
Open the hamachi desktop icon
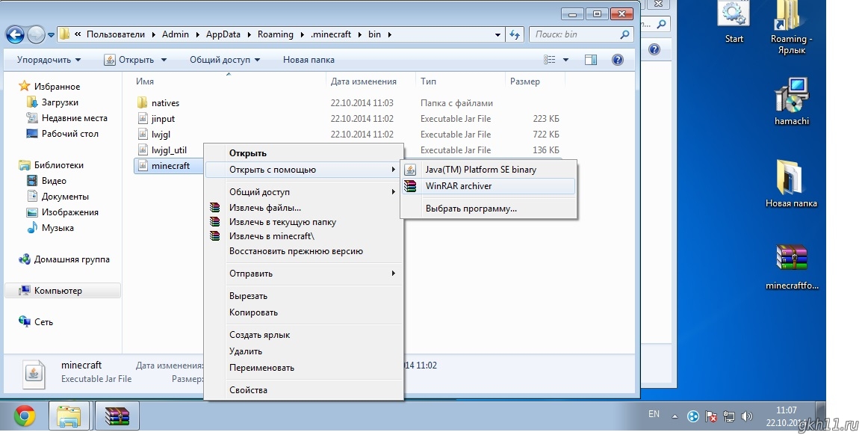click(x=792, y=101)
